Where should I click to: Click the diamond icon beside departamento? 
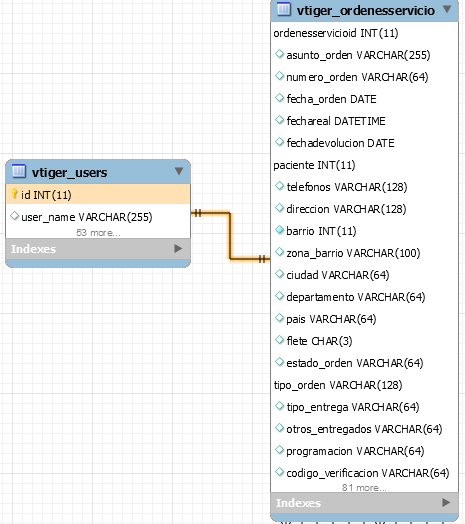[x=279, y=296]
